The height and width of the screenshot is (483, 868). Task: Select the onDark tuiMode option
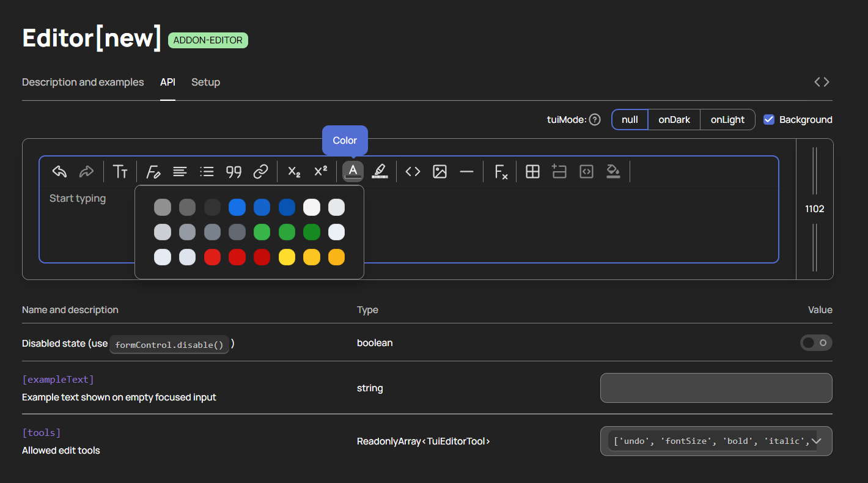click(674, 119)
